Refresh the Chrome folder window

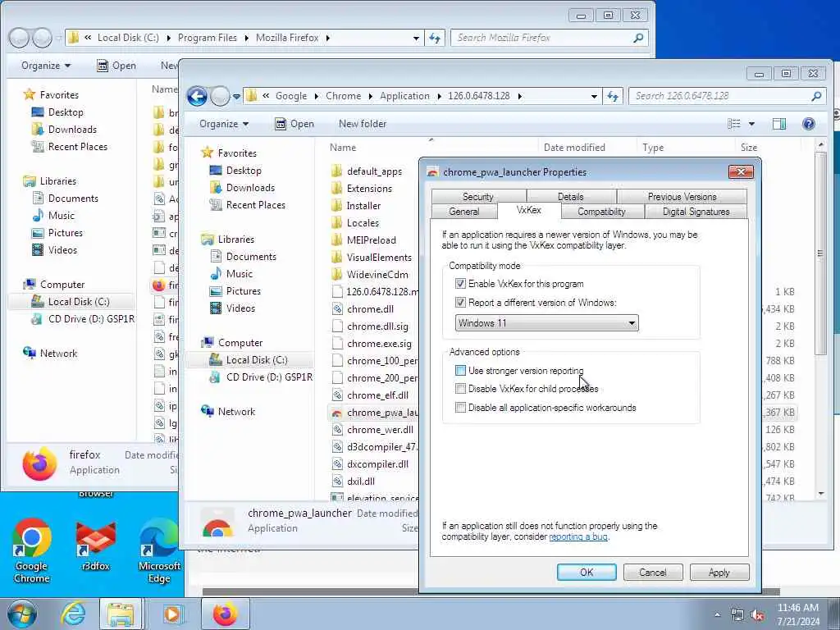[613, 96]
